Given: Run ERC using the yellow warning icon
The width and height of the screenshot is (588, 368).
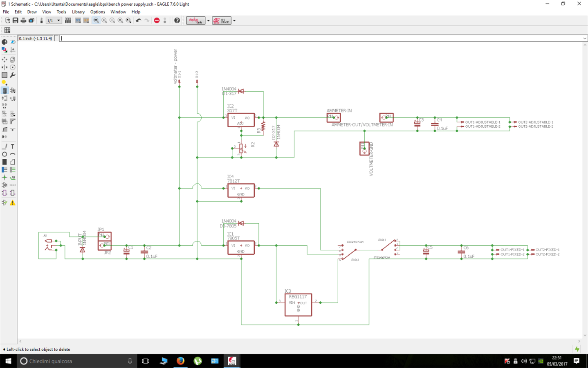Looking at the screenshot, I should [13, 203].
